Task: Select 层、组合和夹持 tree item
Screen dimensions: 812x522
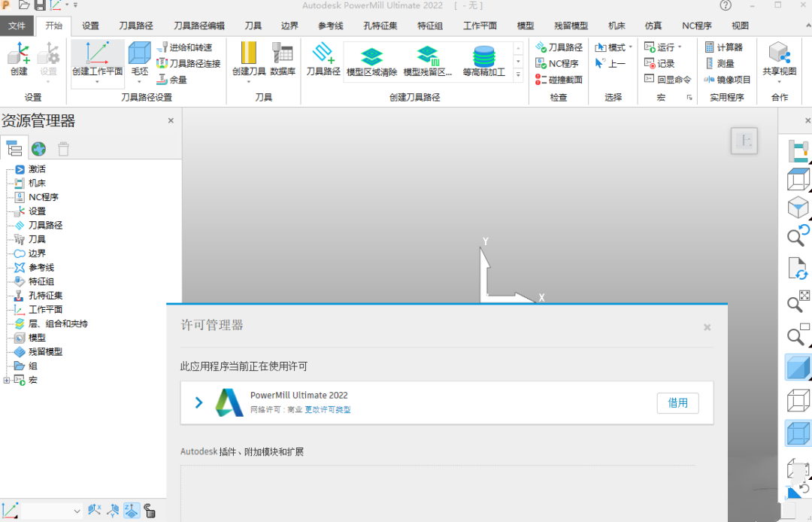Action: coord(57,323)
